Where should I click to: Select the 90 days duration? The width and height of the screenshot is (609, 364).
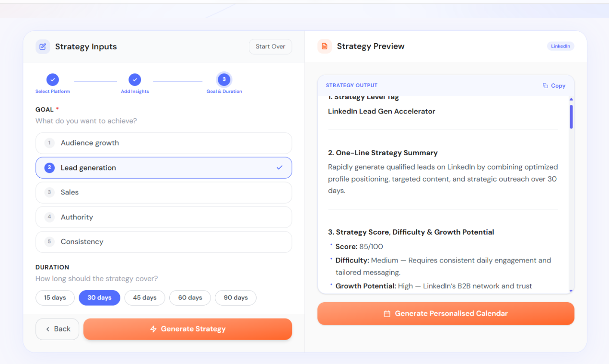235,297
